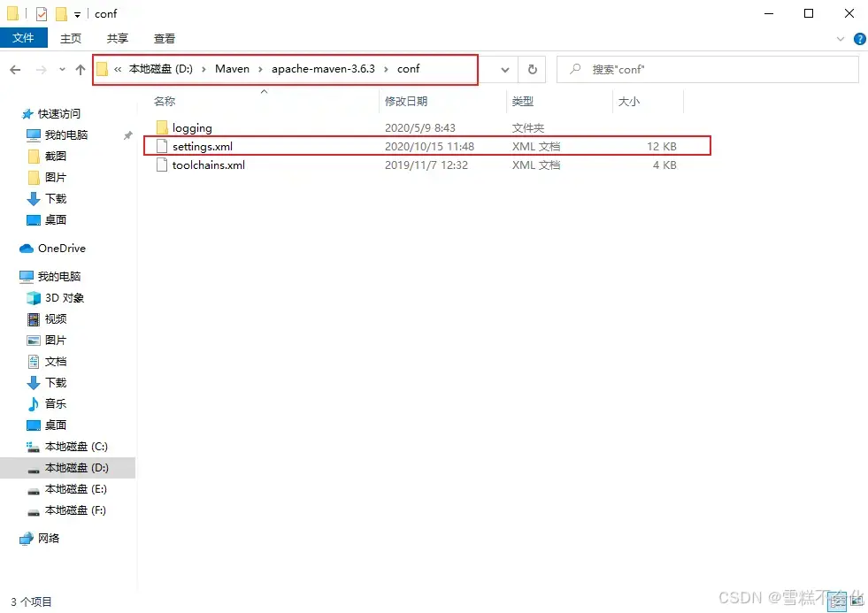
Task: Go up to parent folder via up arrow
Action: click(80, 69)
